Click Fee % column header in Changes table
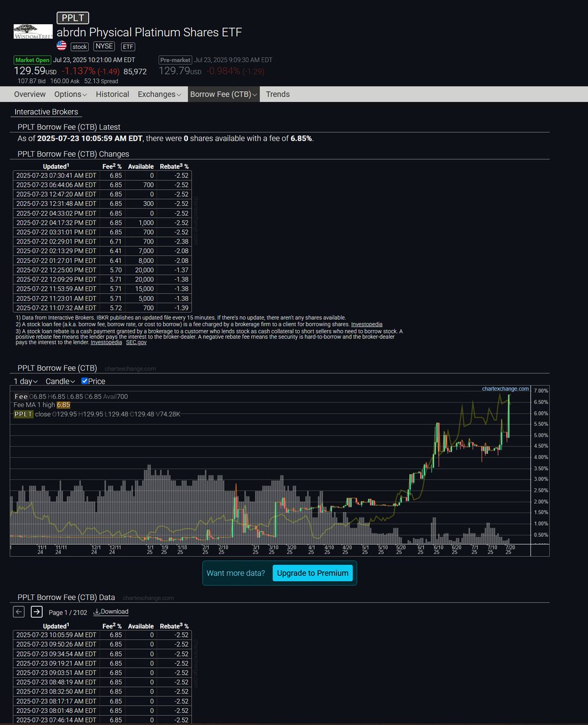588x725 pixels. pyautogui.click(x=112, y=166)
